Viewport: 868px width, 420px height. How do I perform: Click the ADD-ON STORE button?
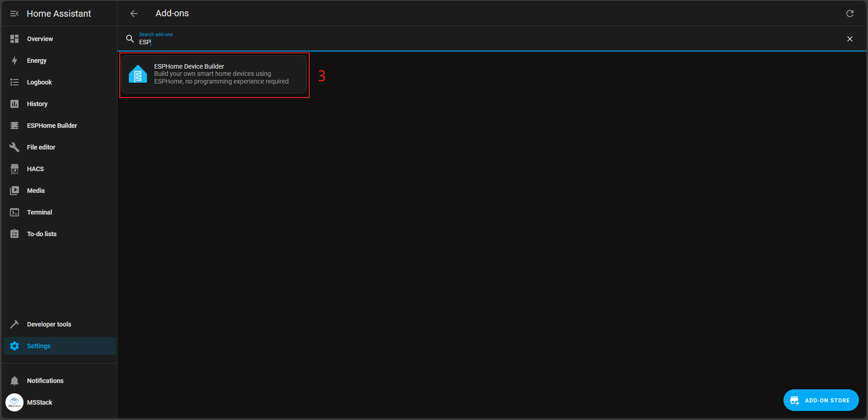coord(821,400)
